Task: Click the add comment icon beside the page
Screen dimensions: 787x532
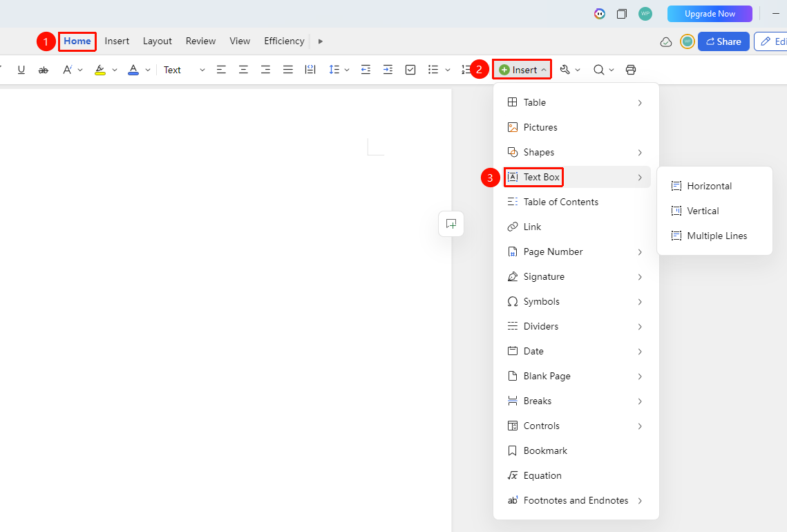Action: click(x=451, y=224)
